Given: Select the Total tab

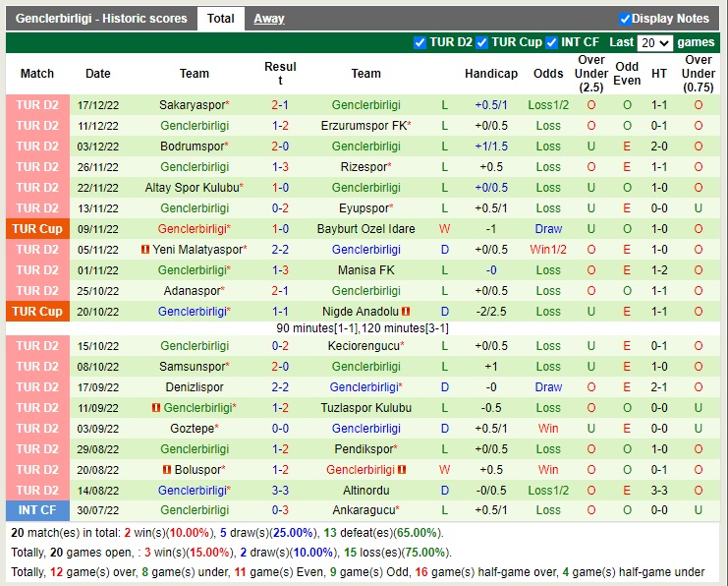Looking at the screenshot, I should click(x=220, y=19).
